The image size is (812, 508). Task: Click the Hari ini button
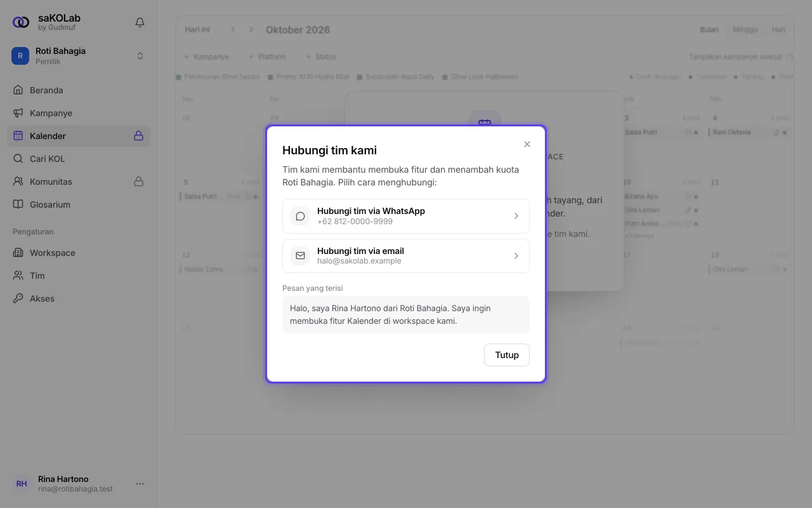click(197, 30)
